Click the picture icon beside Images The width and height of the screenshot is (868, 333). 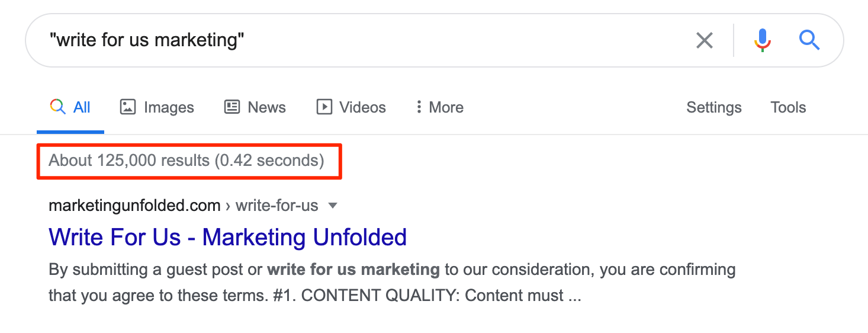pos(128,107)
